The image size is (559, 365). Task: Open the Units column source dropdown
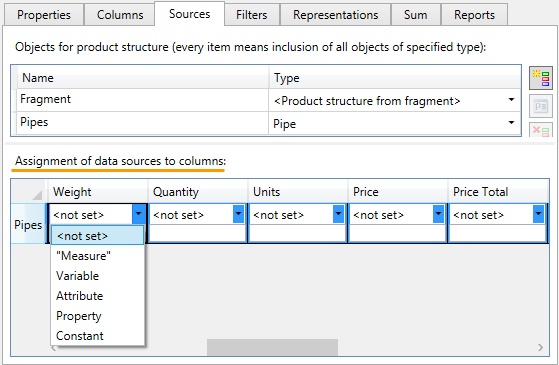[338, 214]
